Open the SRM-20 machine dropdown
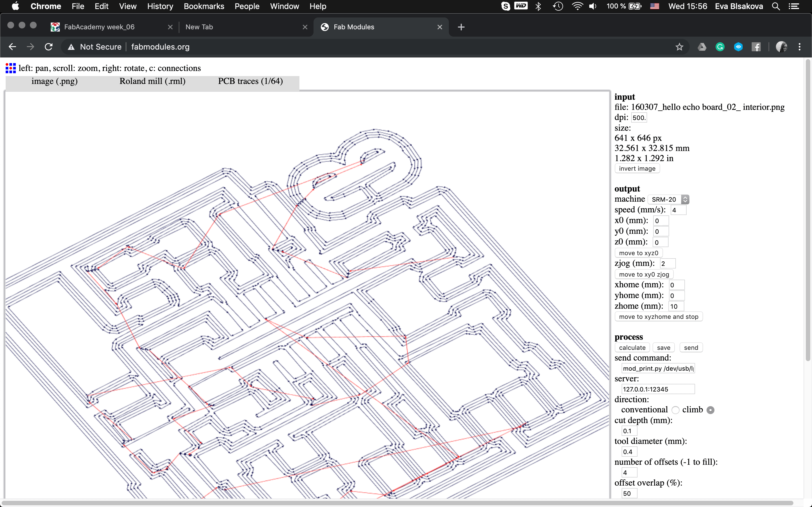Screen dimensions: 812x507 (668, 199)
